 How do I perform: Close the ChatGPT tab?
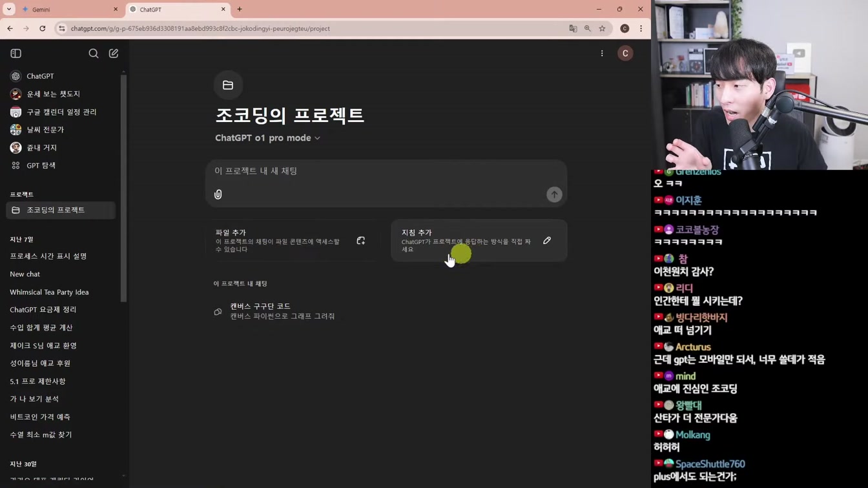click(223, 10)
